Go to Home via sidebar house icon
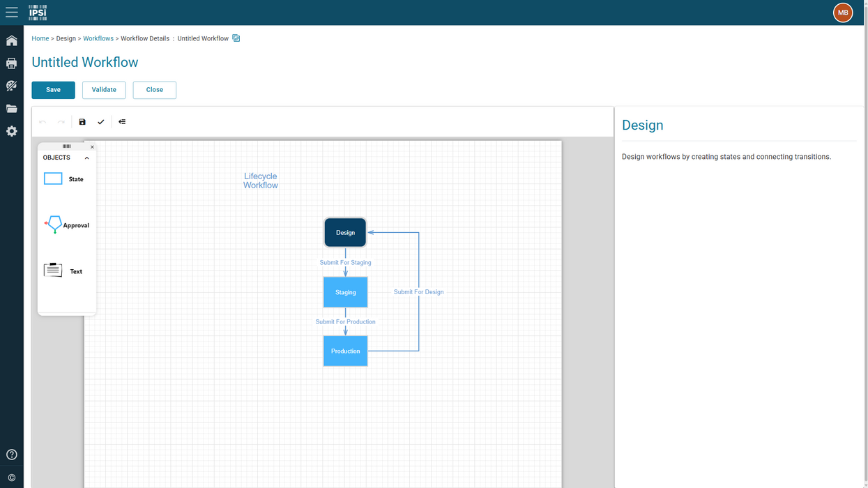Image resolution: width=868 pixels, height=488 pixels. (12, 40)
